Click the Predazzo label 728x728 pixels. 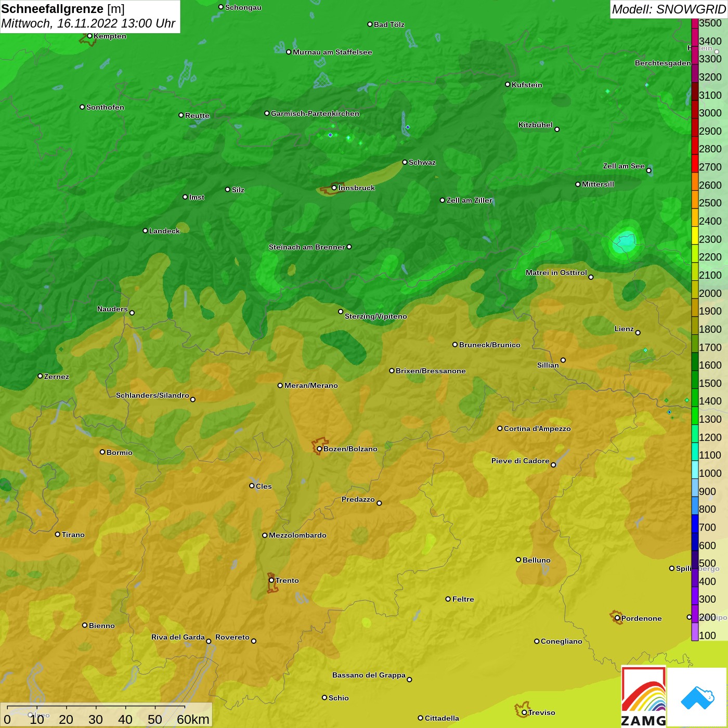(x=358, y=499)
